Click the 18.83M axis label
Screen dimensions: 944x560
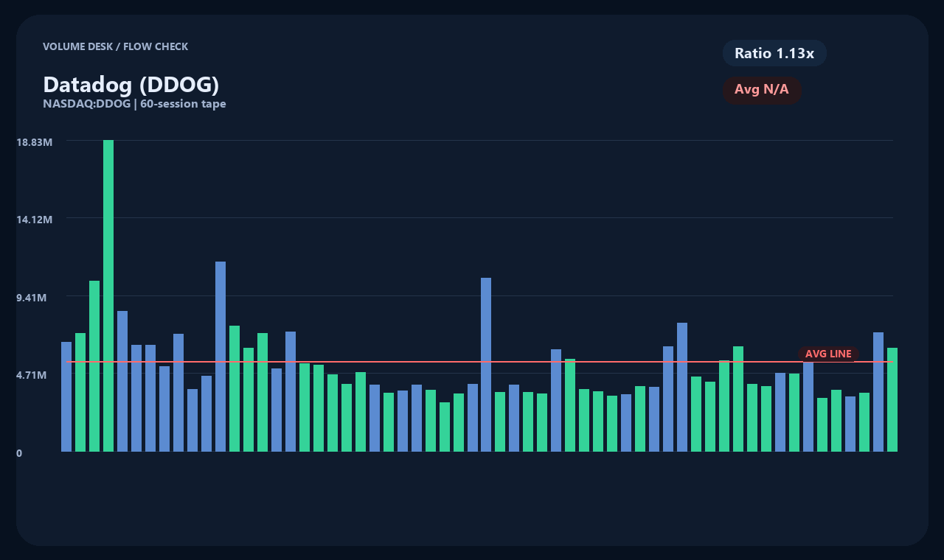coord(34,141)
